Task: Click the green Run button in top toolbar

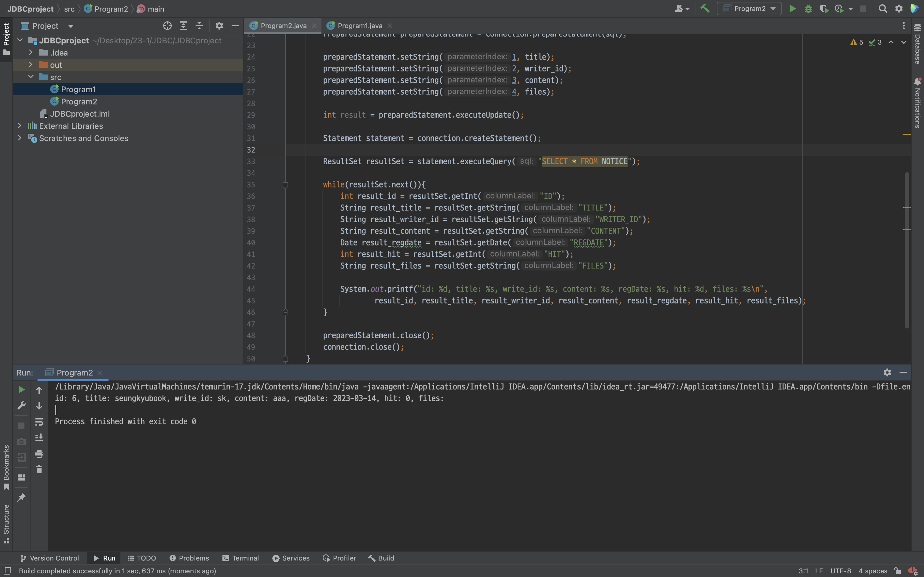Action: pyautogui.click(x=793, y=9)
